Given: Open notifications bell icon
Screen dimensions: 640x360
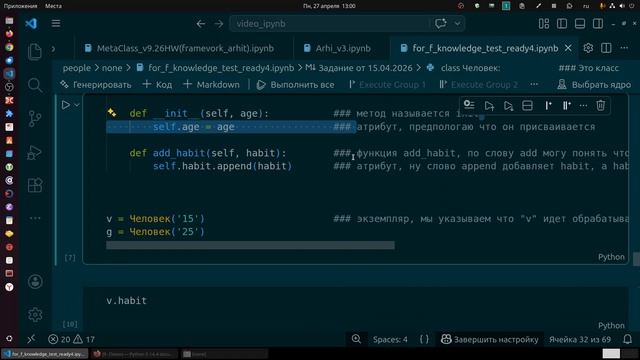Looking at the screenshot, I should point(627,339).
